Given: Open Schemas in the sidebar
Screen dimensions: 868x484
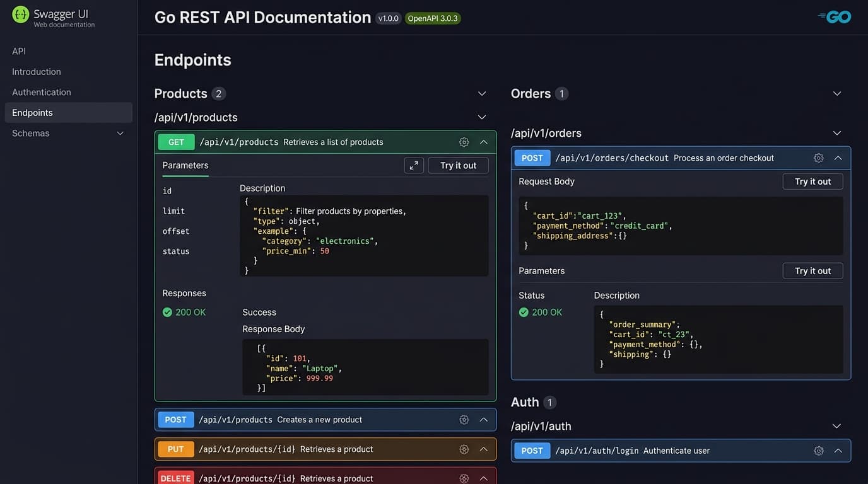Looking at the screenshot, I should tap(69, 133).
